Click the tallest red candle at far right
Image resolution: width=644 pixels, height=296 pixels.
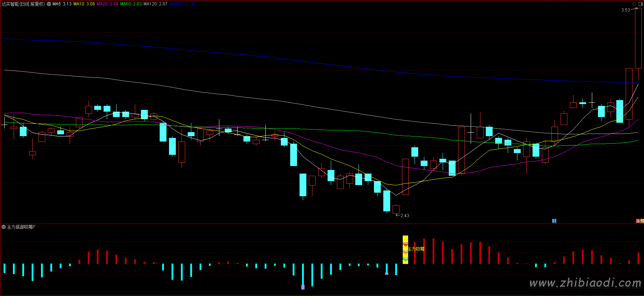coord(638,38)
